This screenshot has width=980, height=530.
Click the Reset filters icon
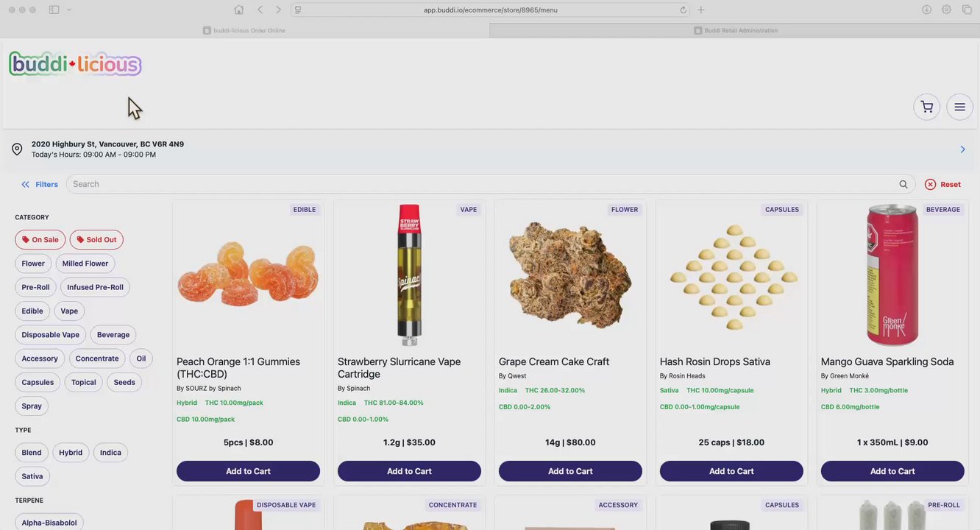pyautogui.click(x=931, y=184)
